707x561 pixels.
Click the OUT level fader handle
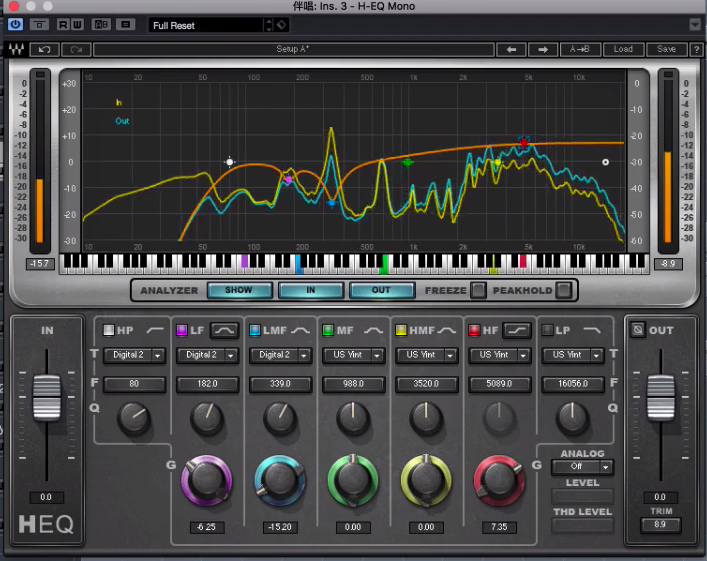point(661,397)
